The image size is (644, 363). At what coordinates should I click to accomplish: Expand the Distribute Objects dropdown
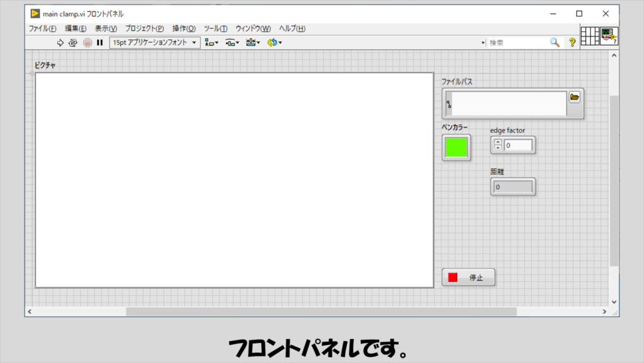(232, 43)
